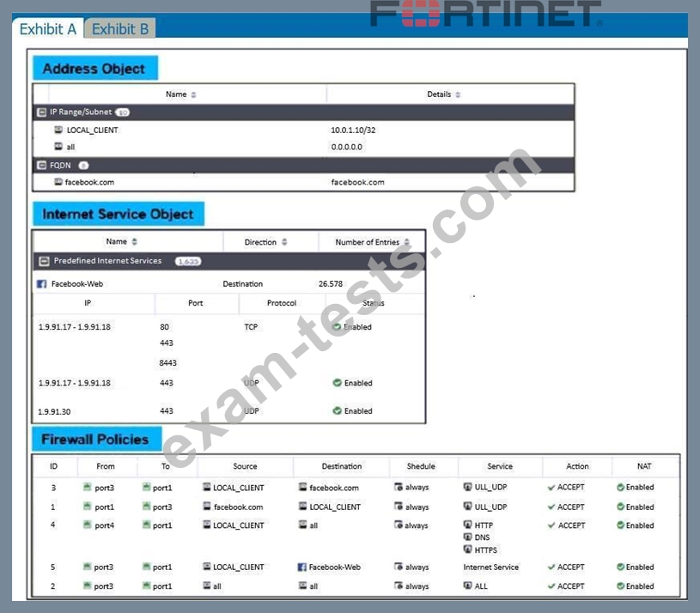The width and height of the screenshot is (700, 613).
Task: Sort address objects by Name column
Action: point(193,94)
